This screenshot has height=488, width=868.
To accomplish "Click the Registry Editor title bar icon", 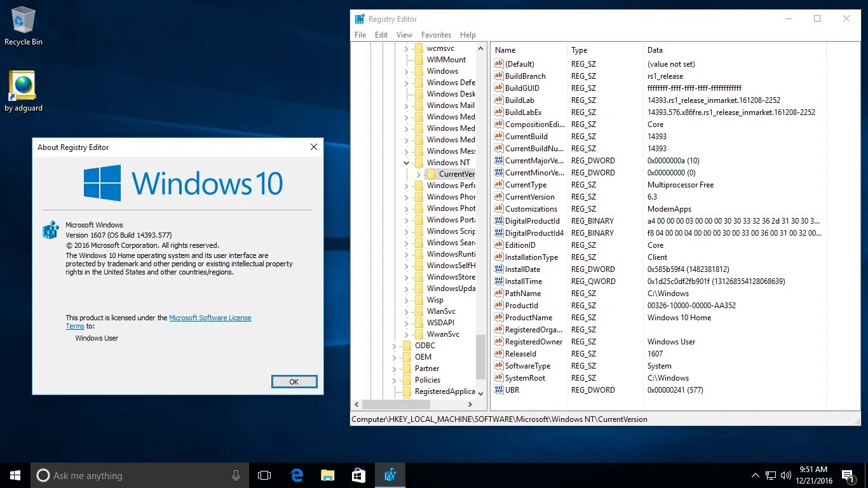I will [360, 19].
